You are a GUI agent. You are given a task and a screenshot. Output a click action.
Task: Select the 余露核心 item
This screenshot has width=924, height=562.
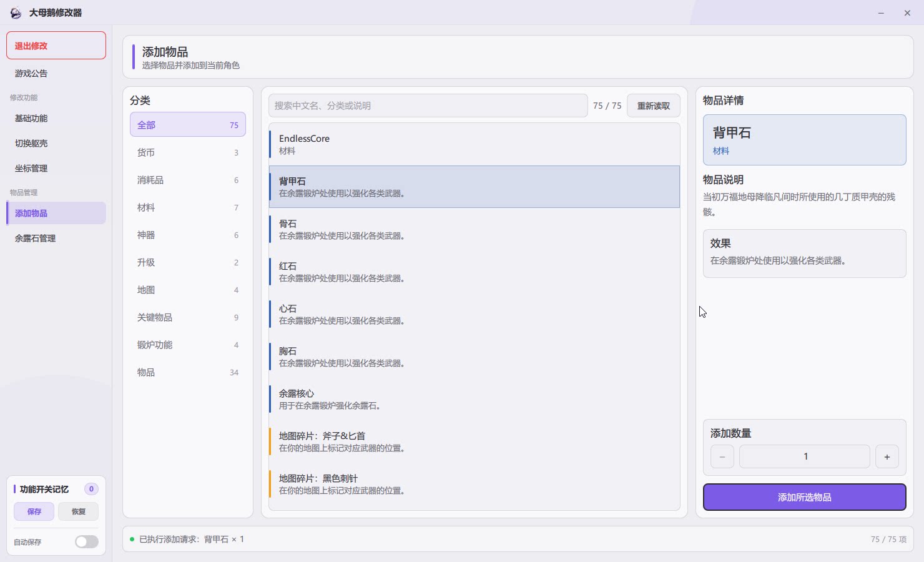[x=474, y=399]
